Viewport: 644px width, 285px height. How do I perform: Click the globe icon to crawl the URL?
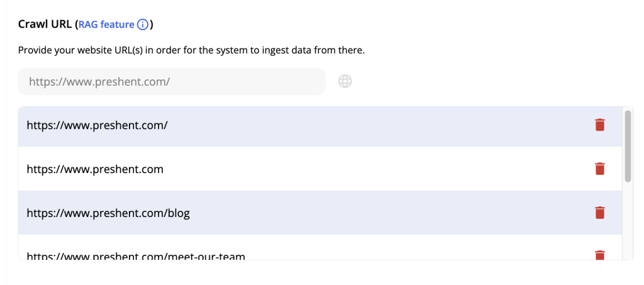(345, 81)
